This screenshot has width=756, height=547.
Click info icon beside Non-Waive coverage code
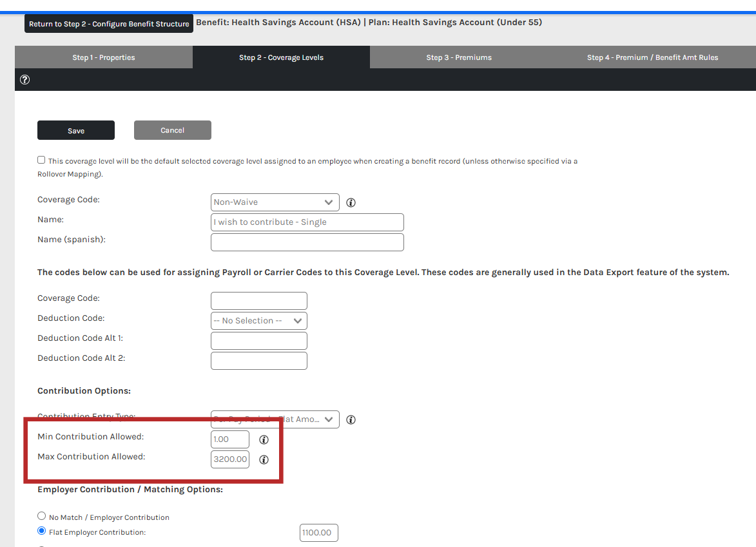click(x=351, y=202)
